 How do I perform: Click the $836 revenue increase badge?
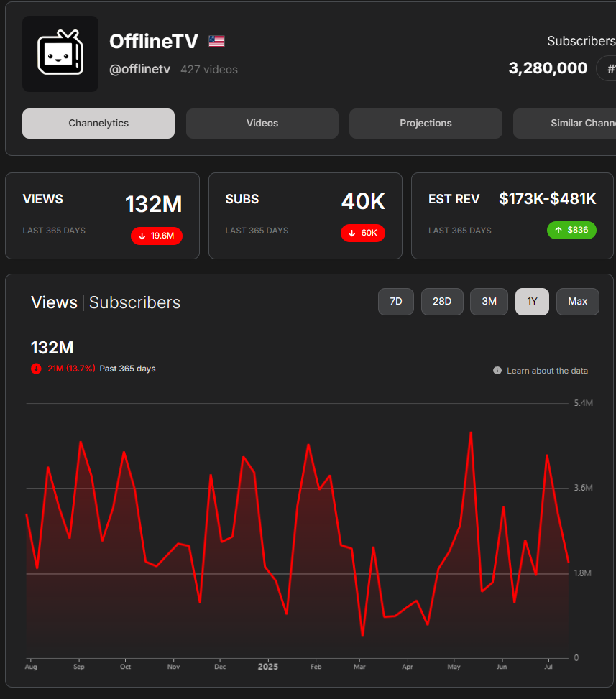pyautogui.click(x=572, y=230)
